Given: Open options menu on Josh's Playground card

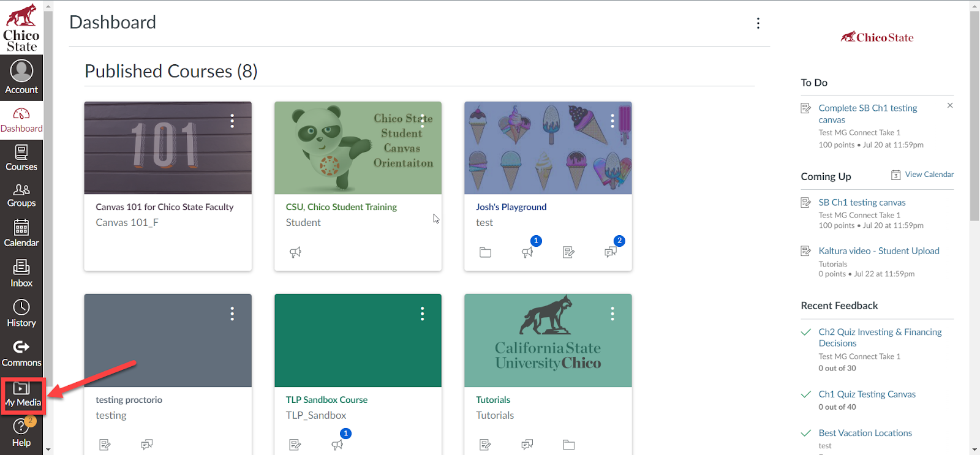Looking at the screenshot, I should (x=612, y=121).
